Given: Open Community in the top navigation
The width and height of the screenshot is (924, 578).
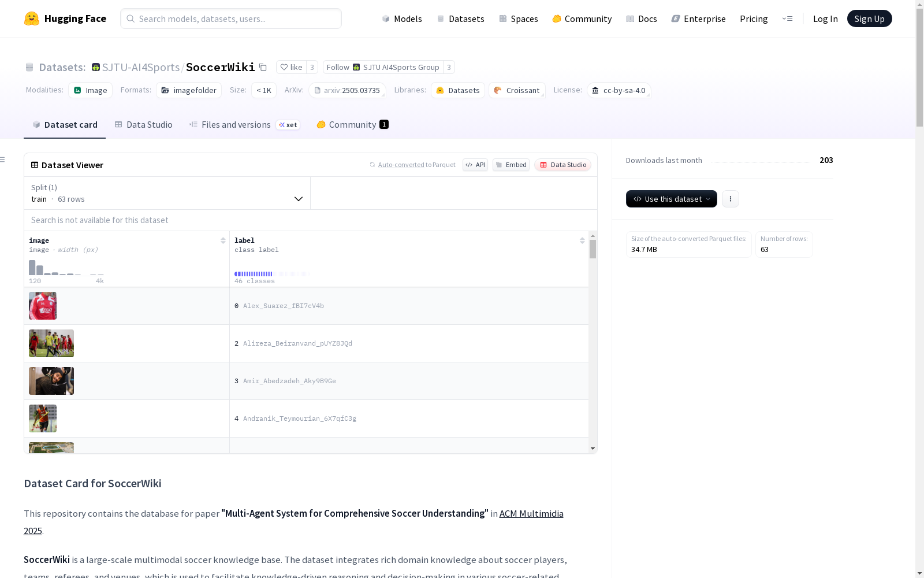Looking at the screenshot, I should [582, 18].
